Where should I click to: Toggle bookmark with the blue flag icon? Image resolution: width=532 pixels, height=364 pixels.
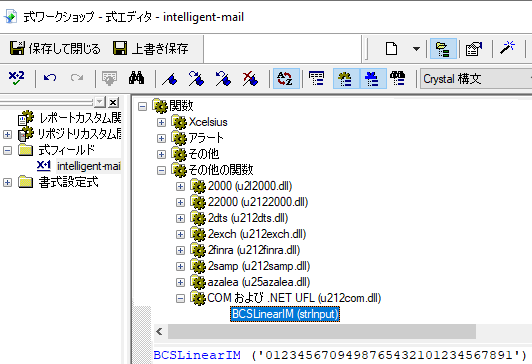(x=170, y=79)
